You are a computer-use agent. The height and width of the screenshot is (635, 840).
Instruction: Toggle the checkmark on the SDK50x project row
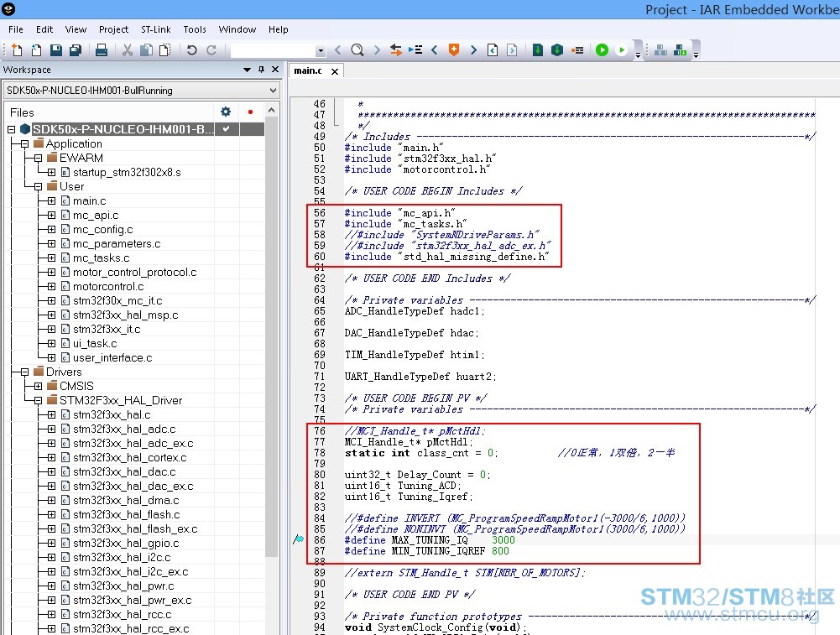[227, 129]
